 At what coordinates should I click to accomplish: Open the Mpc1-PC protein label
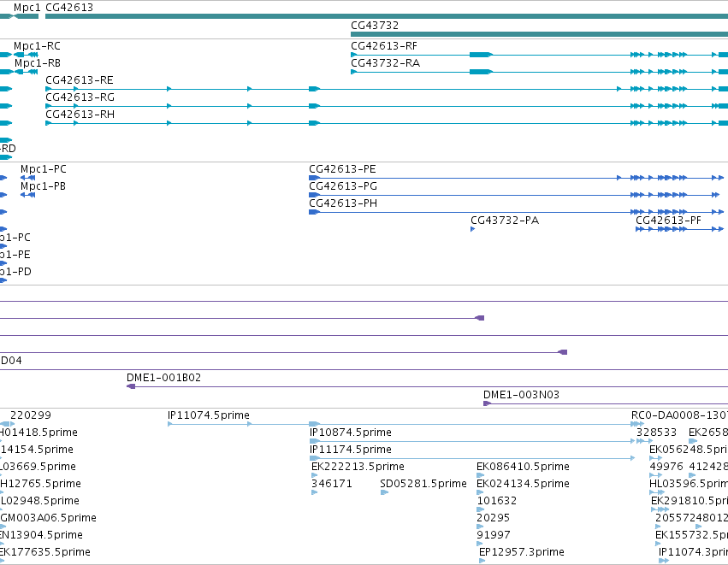click(x=43, y=169)
